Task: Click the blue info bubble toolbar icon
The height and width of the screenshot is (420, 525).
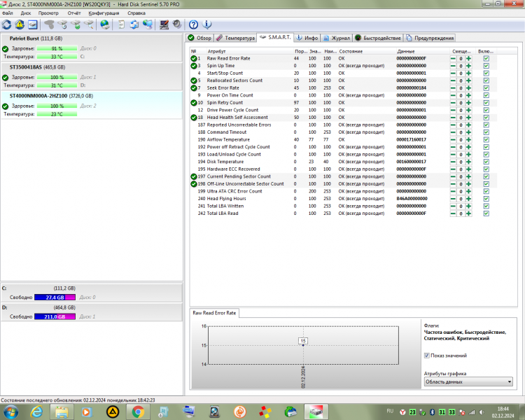Action: coord(207,24)
